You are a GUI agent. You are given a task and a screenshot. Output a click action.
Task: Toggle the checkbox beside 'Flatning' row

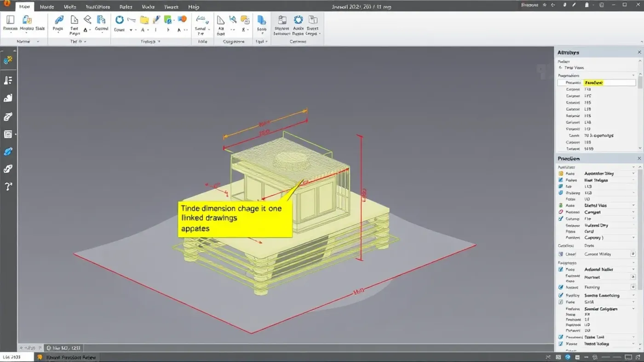(561, 287)
